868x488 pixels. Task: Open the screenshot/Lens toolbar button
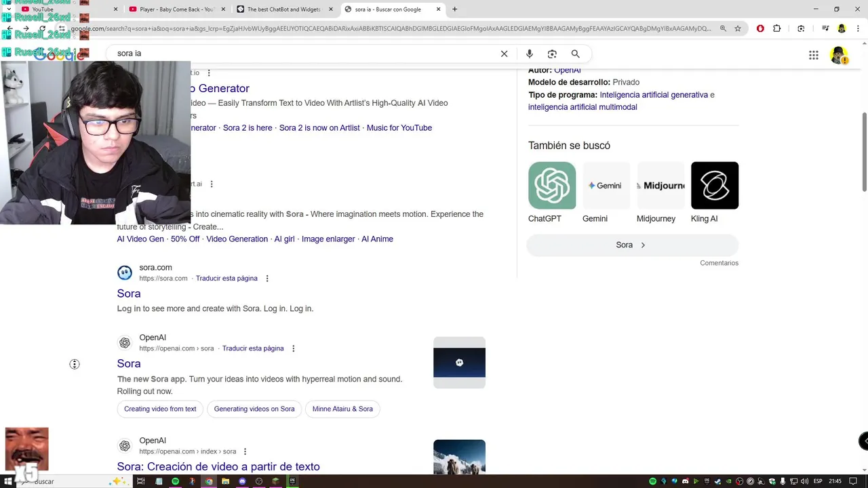[801, 28]
